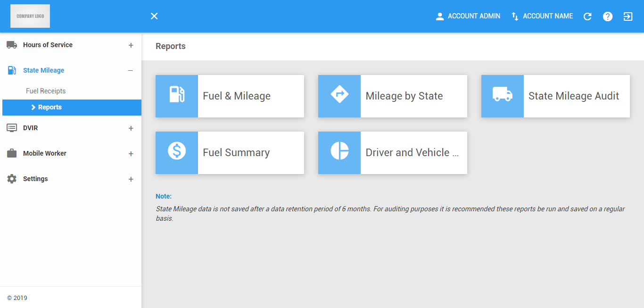Select the Reports submenu item
This screenshot has width=644, height=308.
click(x=72, y=108)
